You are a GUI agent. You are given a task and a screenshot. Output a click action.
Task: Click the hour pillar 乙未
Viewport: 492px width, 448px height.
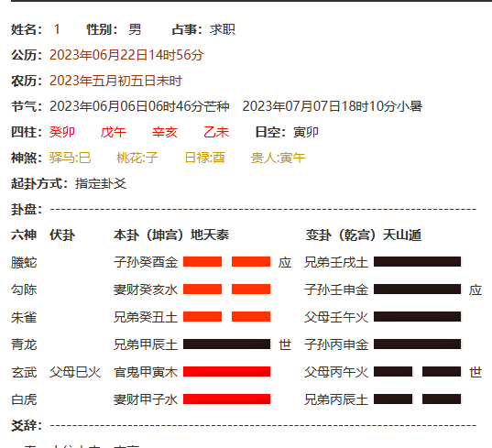[216, 133]
